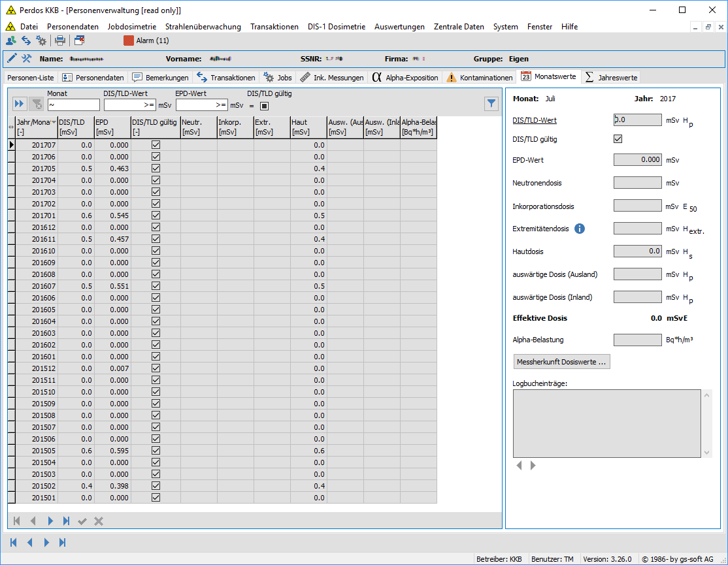Toggle DIS/TLD gültig checkbox for row 201701
This screenshot has width=728, height=565.
(x=156, y=216)
